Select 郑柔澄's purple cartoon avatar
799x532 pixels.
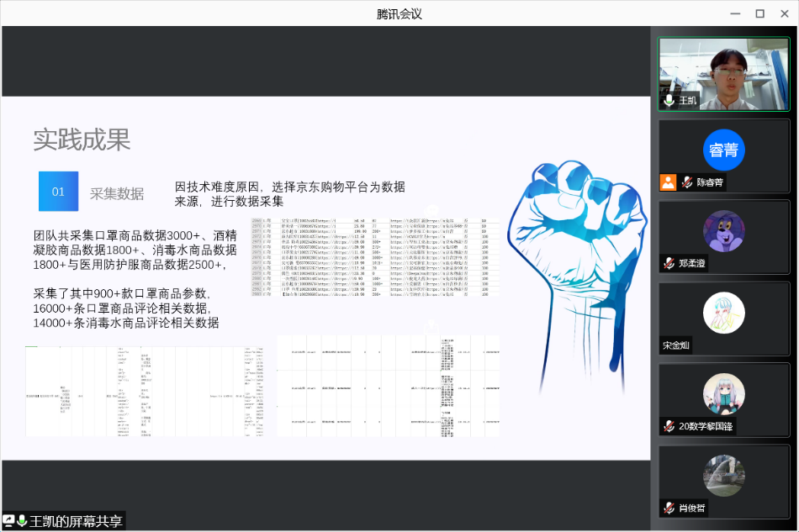pyautogui.click(x=723, y=231)
